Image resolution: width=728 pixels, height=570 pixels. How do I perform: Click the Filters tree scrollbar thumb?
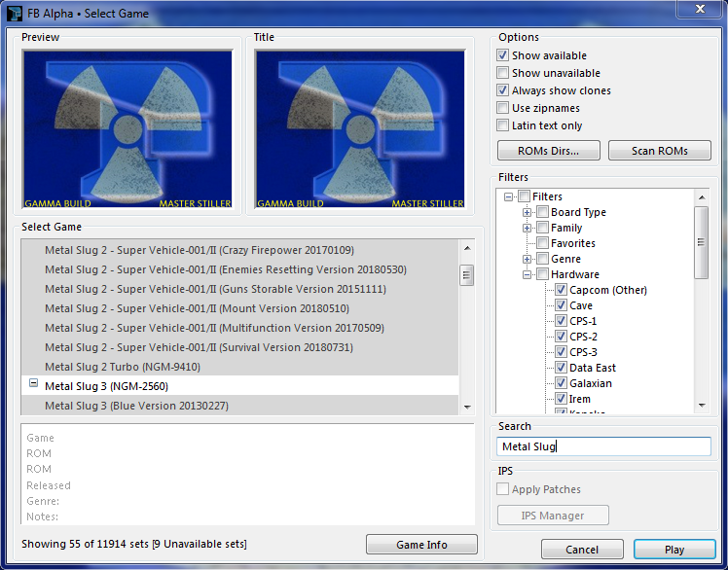click(701, 242)
